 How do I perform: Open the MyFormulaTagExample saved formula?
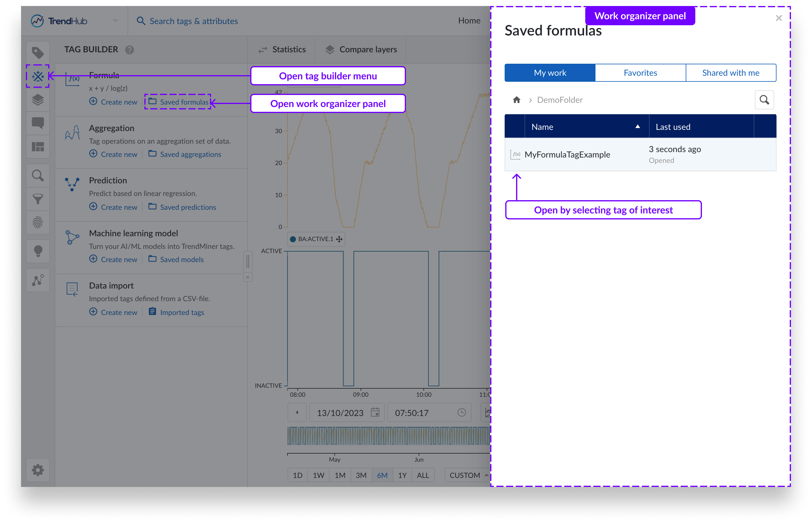(x=567, y=155)
